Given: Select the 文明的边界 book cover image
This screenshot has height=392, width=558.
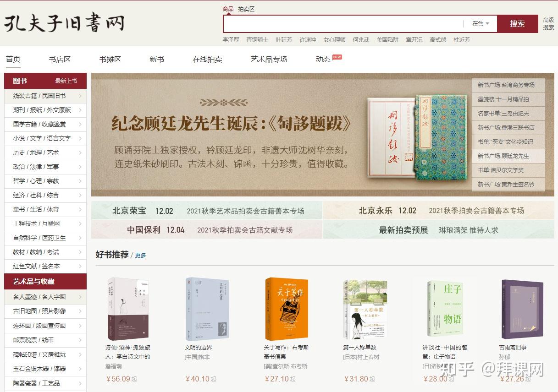Looking at the screenshot, I should (x=207, y=308).
